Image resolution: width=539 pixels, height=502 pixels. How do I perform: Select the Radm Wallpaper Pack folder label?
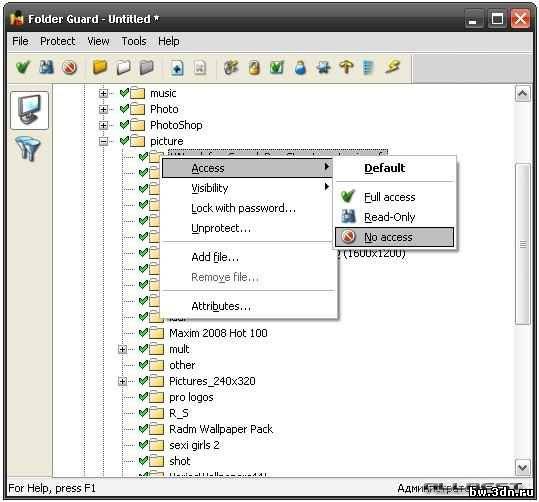221,429
